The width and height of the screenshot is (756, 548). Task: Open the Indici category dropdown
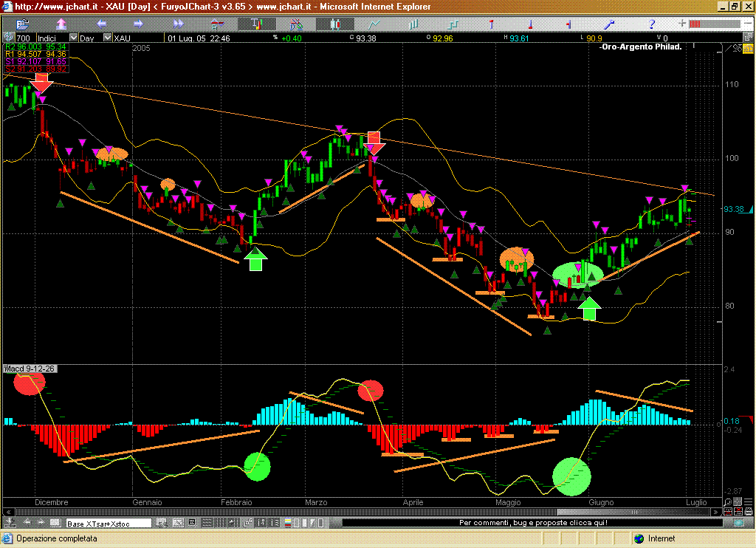(x=73, y=38)
